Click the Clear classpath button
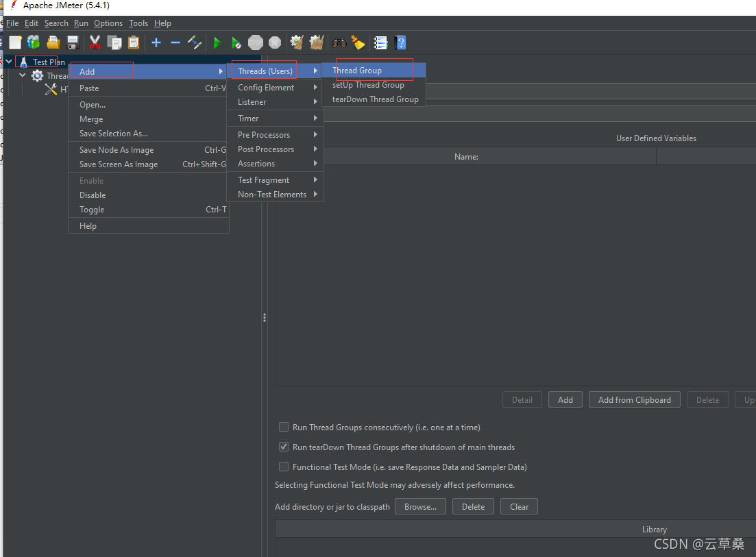 coord(519,506)
